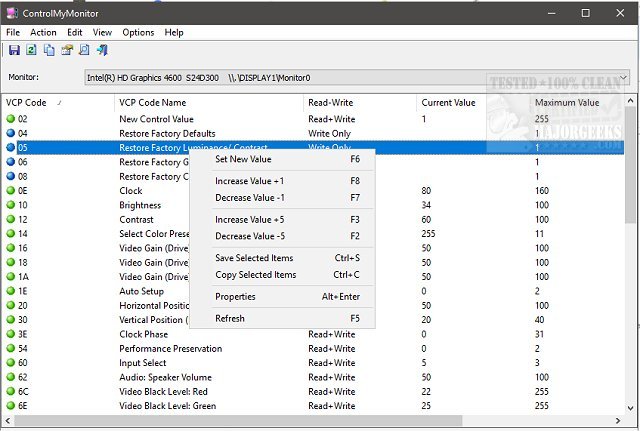Click the Properties toolbar icon
Viewport: 640px width, 431px height.
tap(66, 50)
